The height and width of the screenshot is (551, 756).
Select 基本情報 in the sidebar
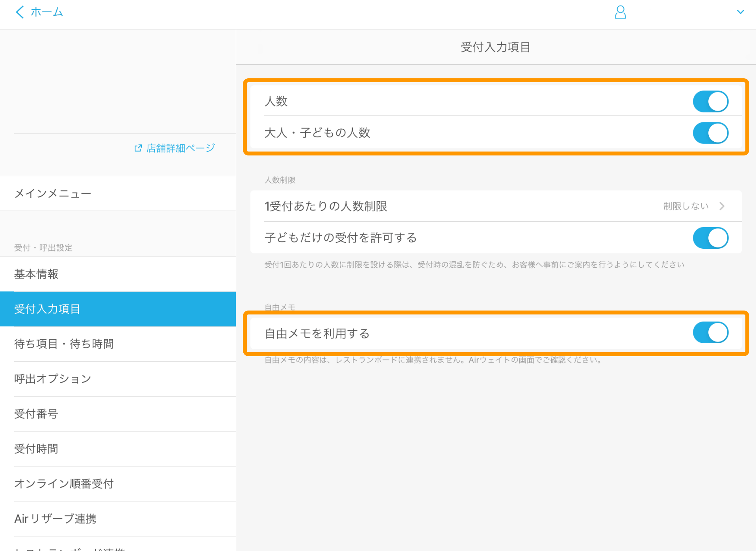[36, 274]
